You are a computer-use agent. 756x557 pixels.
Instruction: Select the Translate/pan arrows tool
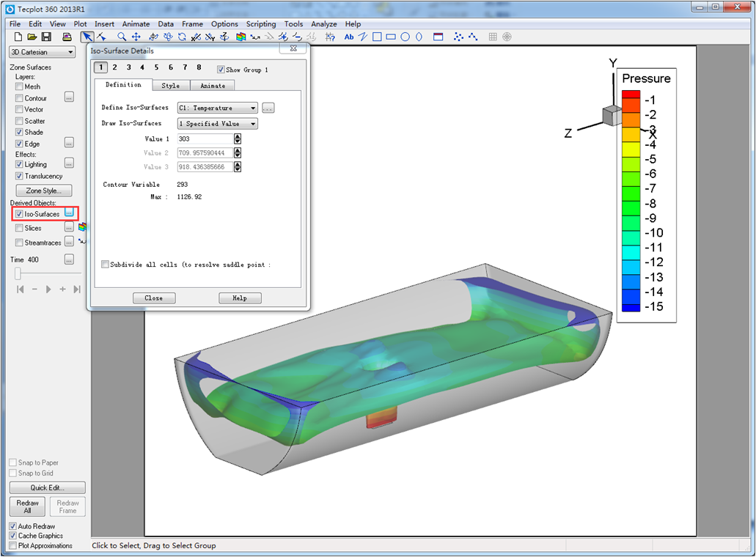tap(136, 37)
